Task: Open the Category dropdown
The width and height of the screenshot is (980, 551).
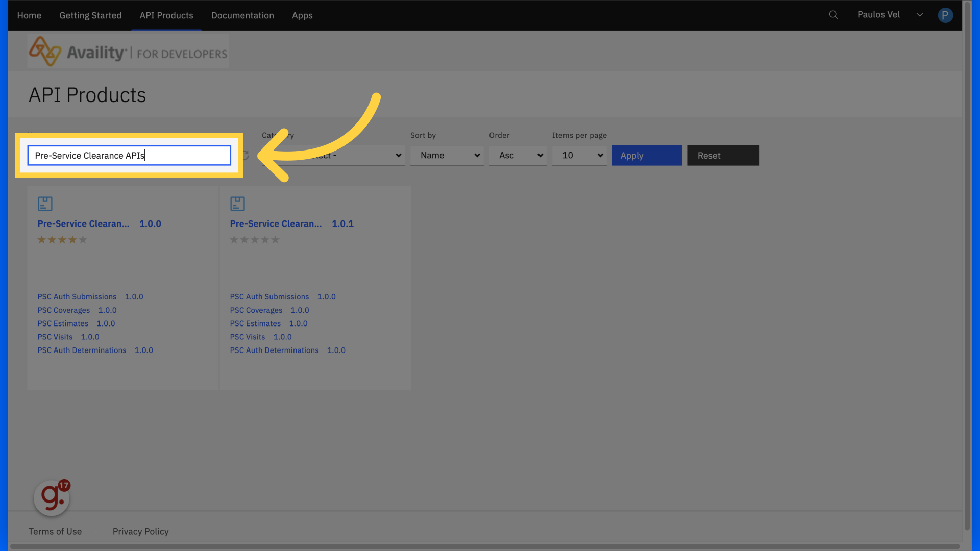Action: click(x=333, y=156)
